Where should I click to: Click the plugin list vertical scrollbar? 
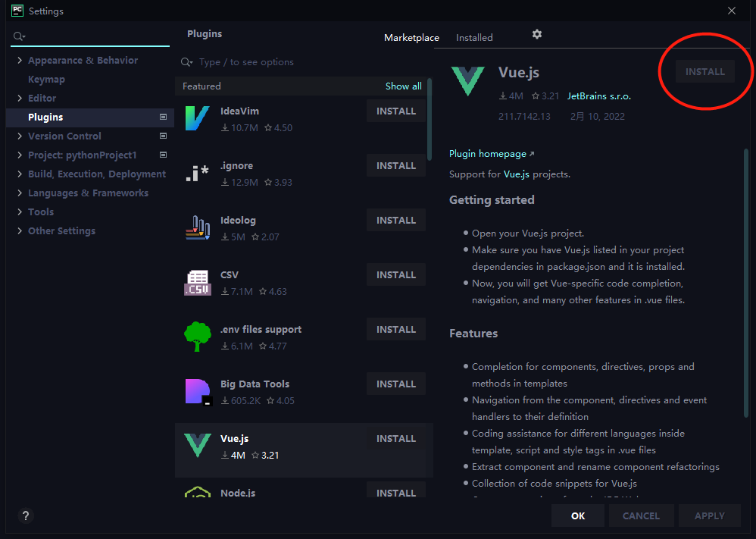pyautogui.click(x=429, y=120)
